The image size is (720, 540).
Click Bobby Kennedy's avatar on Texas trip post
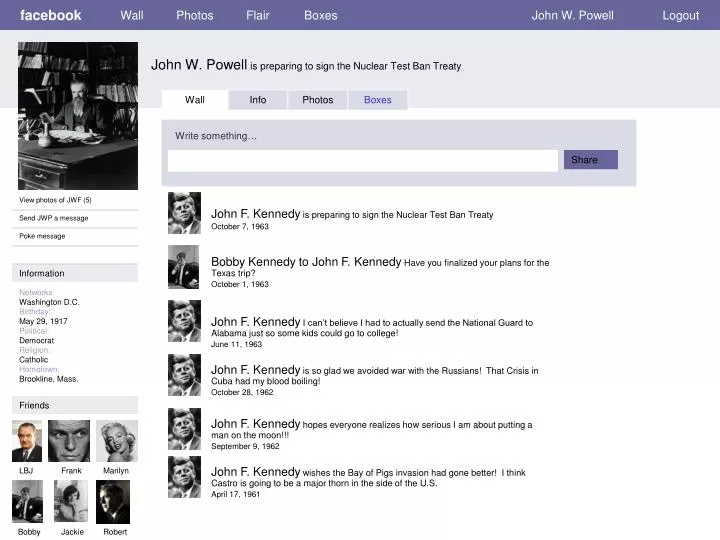[x=184, y=267]
